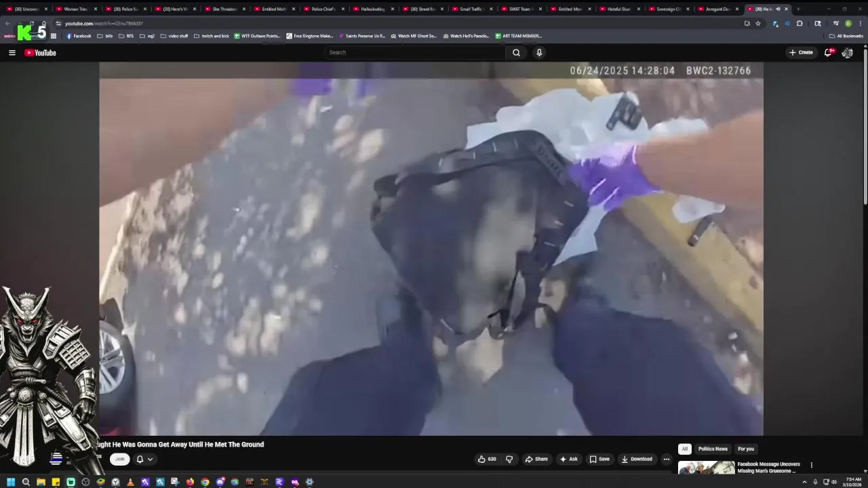Dislike the video
Image resolution: width=868 pixels, height=488 pixels.
[x=509, y=459]
